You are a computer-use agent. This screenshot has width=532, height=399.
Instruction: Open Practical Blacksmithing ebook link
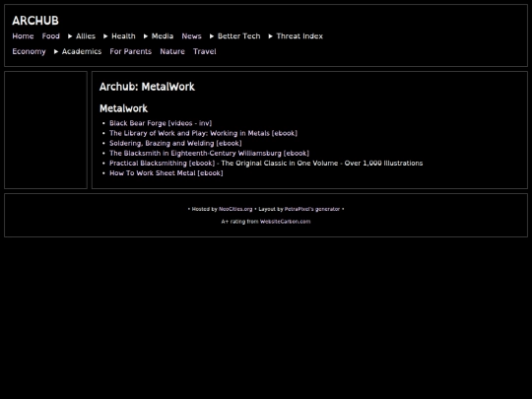point(163,164)
